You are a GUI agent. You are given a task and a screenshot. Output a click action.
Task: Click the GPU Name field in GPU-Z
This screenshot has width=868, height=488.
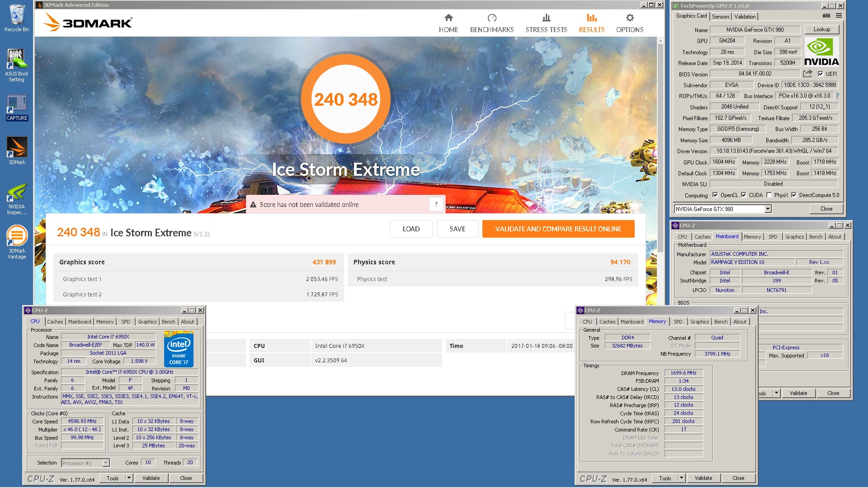[x=755, y=30]
